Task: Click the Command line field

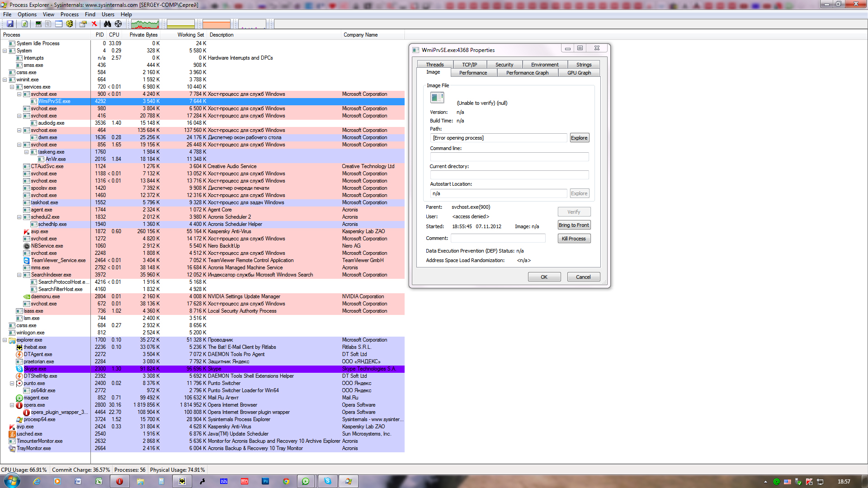Action: [509, 157]
